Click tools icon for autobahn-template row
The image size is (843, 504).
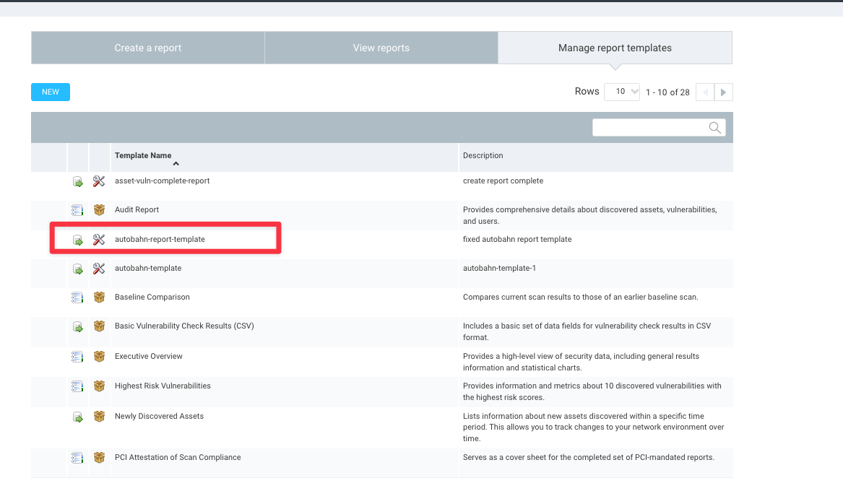(99, 268)
